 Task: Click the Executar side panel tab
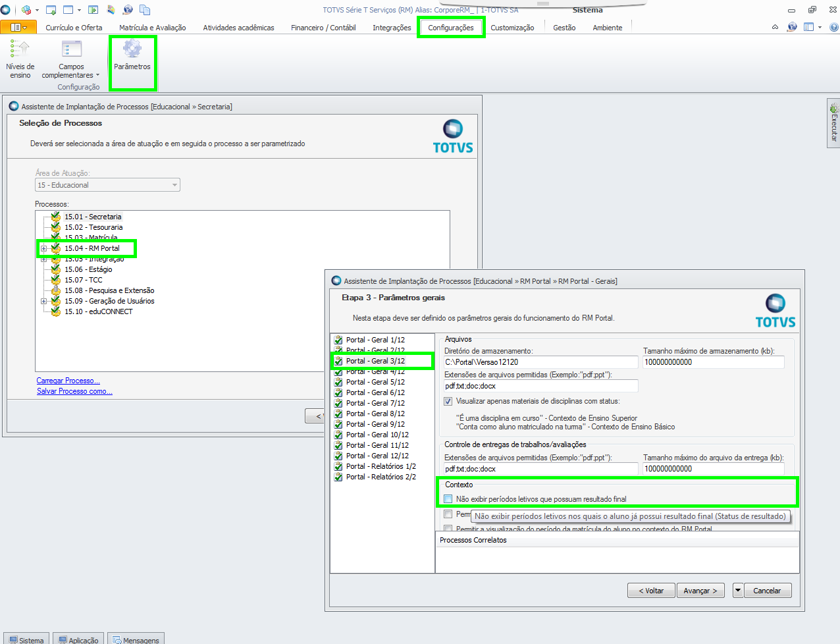click(x=833, y=123)
